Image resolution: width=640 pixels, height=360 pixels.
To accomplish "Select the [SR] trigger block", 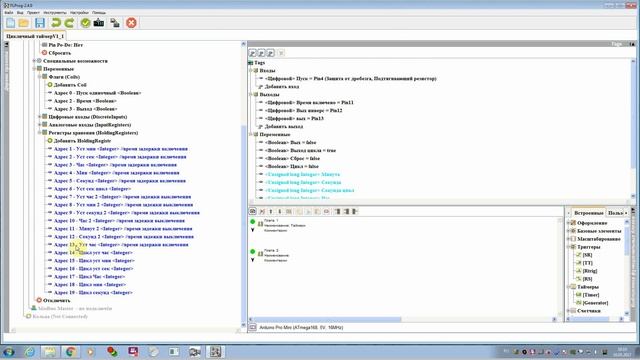I will click(x=587, y=255).
